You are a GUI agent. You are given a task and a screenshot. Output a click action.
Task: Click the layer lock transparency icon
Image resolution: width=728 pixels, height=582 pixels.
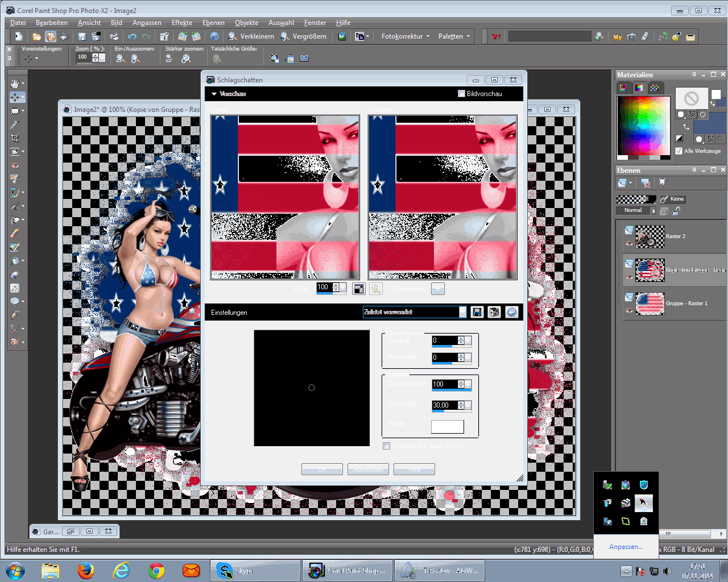click(x=676, y=211)
